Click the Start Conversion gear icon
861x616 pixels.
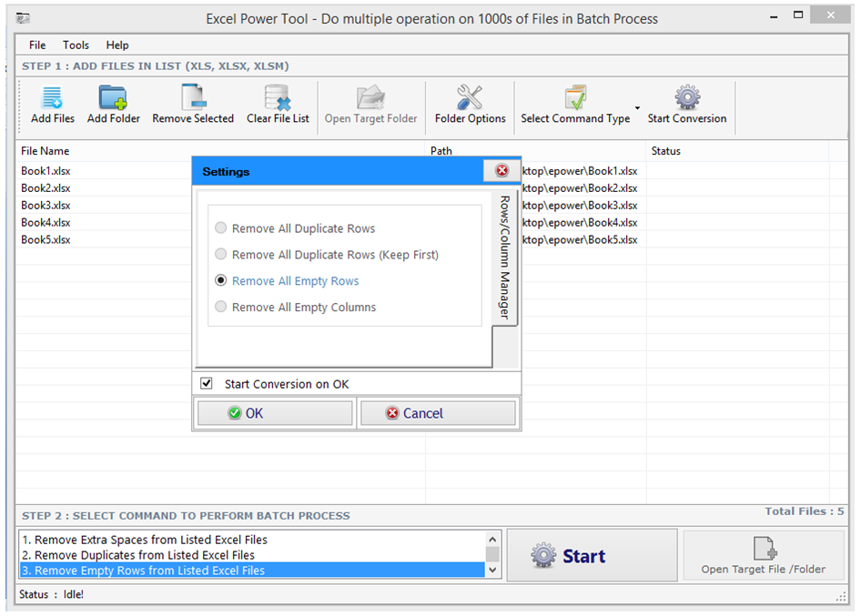(x=687, y=97)
